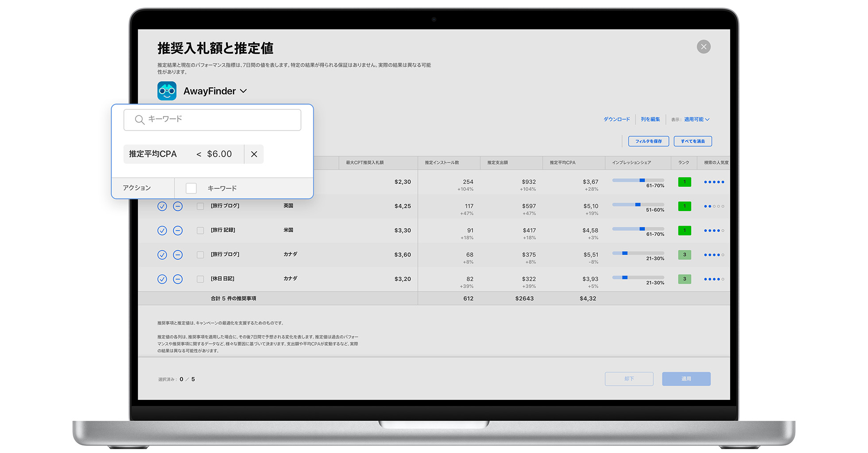The width and height of the screenshot is (868, 453).
Task: Sort by 推定支出額 column header
Action: coord(497,162)
